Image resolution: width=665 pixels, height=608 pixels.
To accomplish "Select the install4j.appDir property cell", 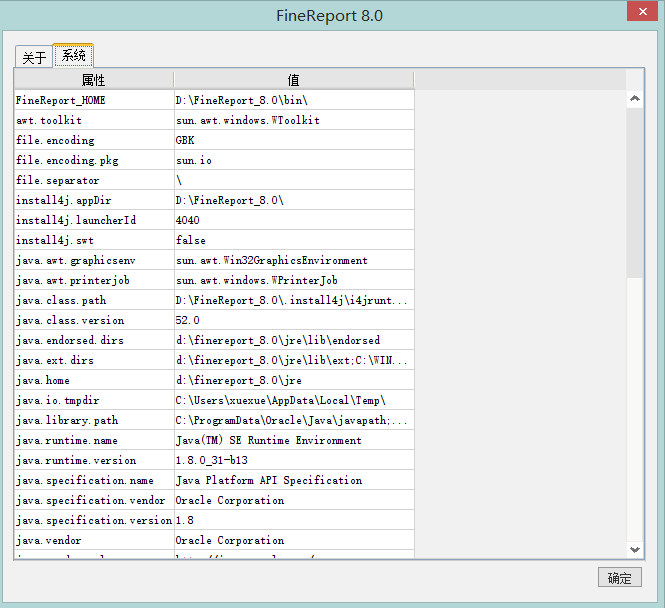I will (94, 200).
